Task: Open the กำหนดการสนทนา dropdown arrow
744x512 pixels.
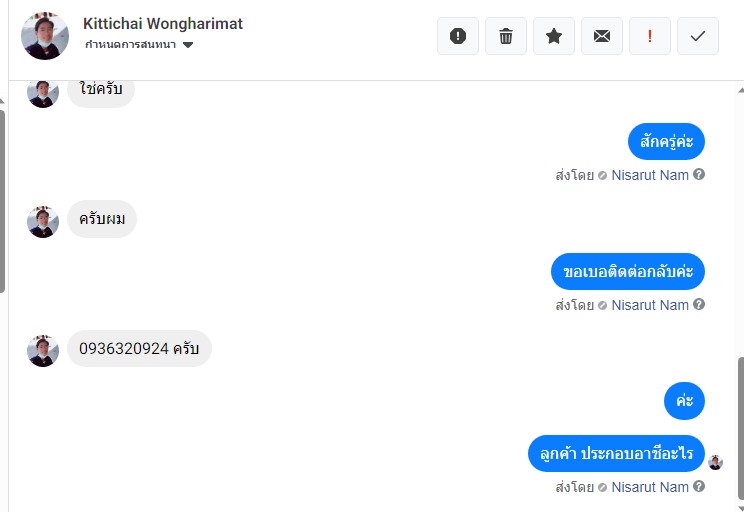Action: click(188, 45)
